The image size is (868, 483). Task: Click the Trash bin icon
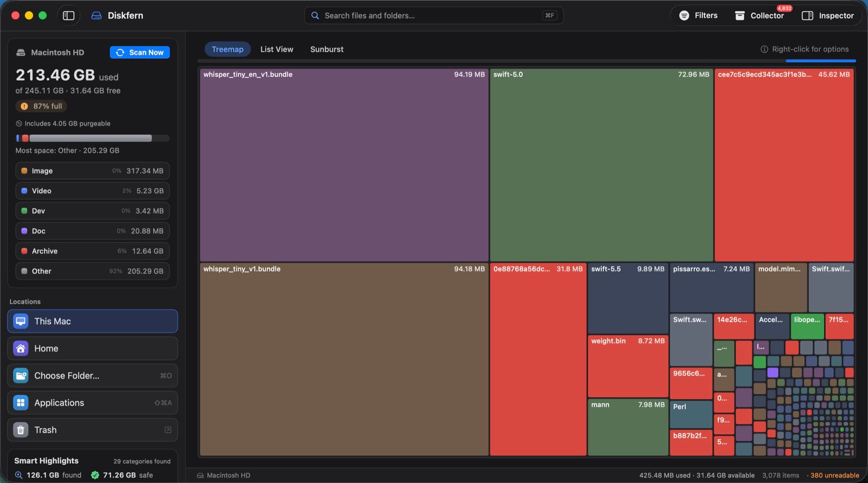point(20,430)
